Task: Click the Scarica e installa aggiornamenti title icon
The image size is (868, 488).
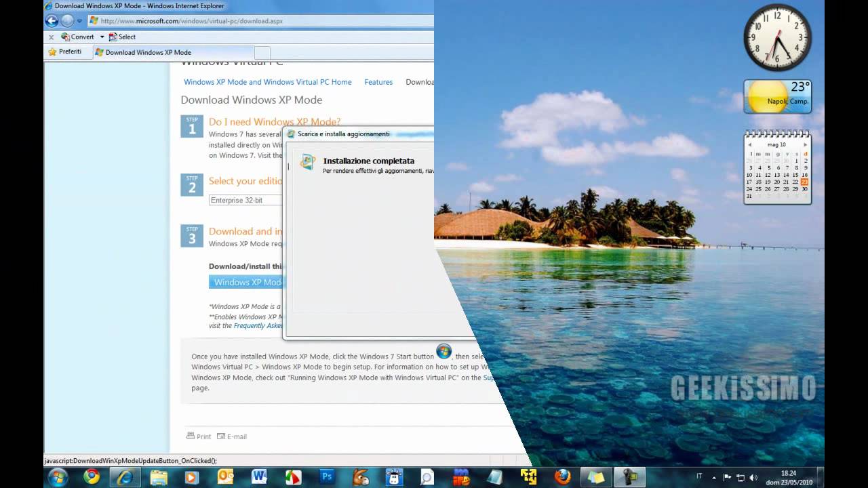Action: [291, 134]
